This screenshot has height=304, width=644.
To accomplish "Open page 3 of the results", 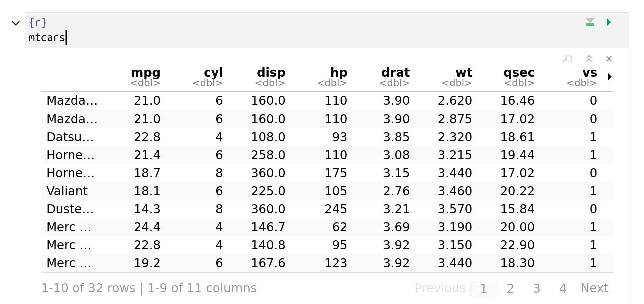I will pyautogui.click(x=536, y=288).
